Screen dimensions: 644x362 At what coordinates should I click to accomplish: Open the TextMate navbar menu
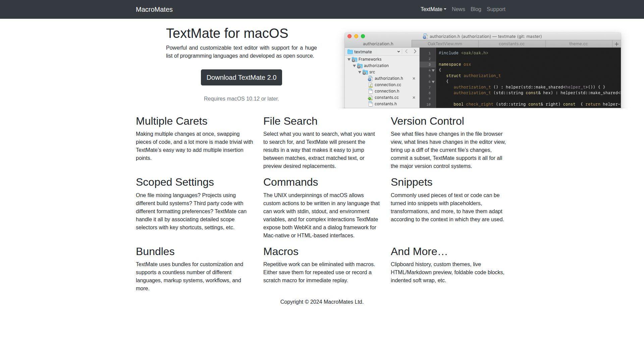433,9
